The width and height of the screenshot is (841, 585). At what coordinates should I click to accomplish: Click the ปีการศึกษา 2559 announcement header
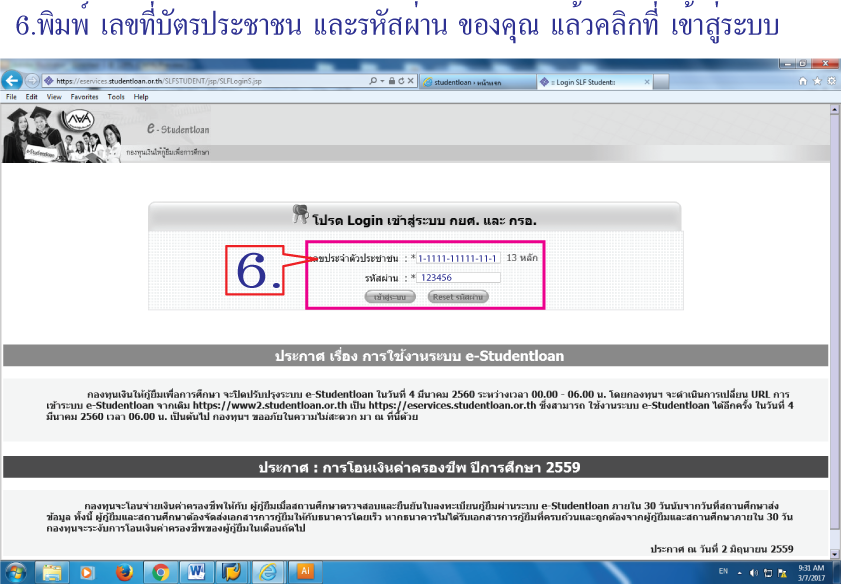pos(416,467)
